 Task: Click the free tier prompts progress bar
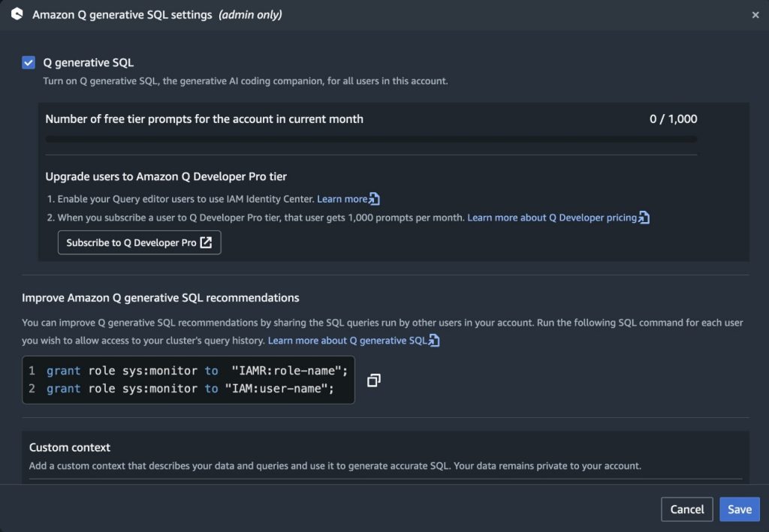click(x=371, y=139)
